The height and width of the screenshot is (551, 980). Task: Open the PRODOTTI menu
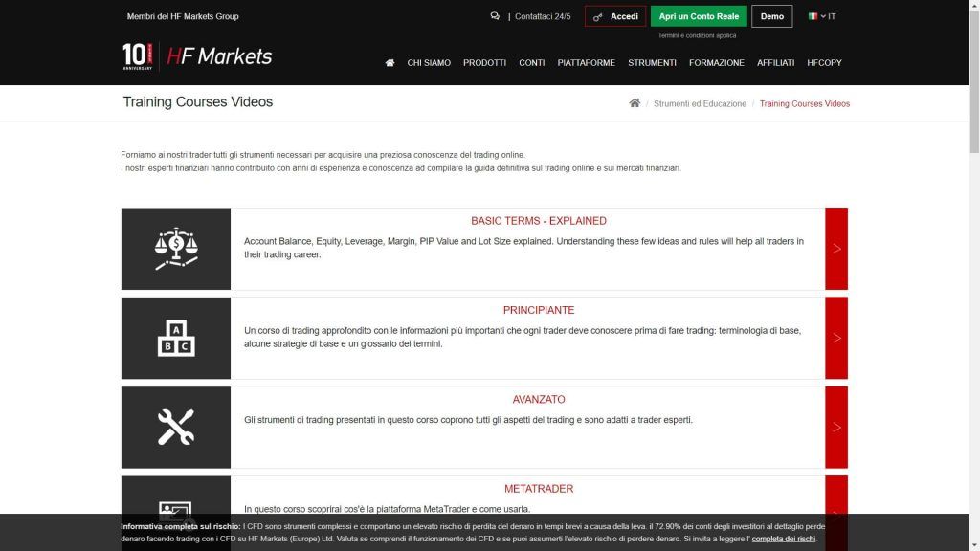pos(484,63)
